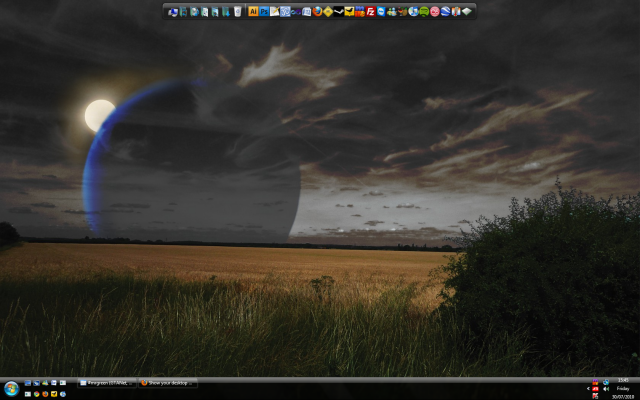Launch Firefox from quick launch bar

pos(45,394)
